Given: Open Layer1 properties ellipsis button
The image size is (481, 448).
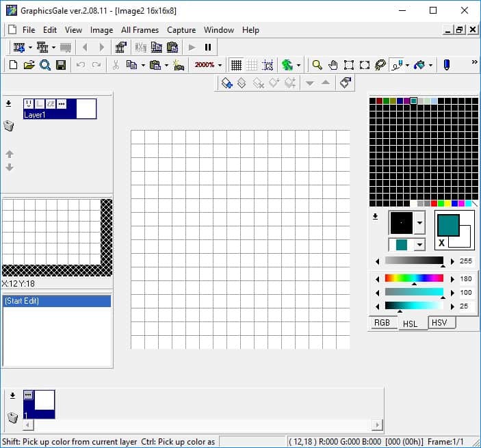Looking at the screenshot, I should tap(62, 104).
